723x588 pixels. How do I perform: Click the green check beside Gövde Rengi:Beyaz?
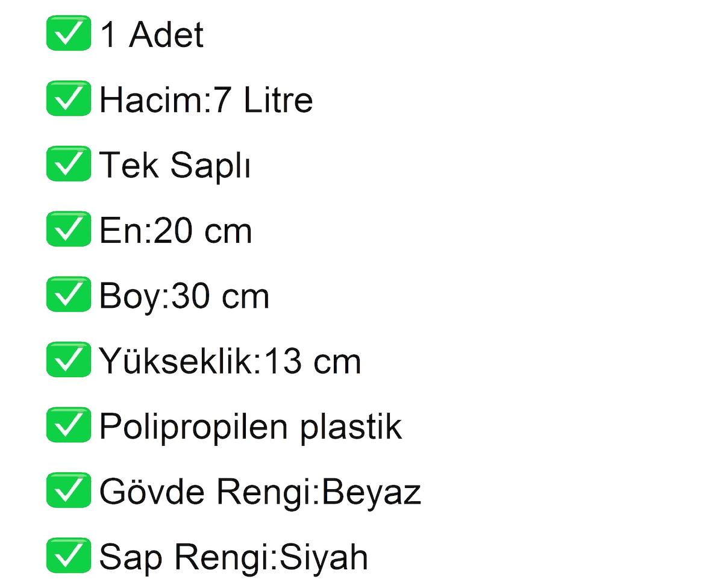click(68, 490)
